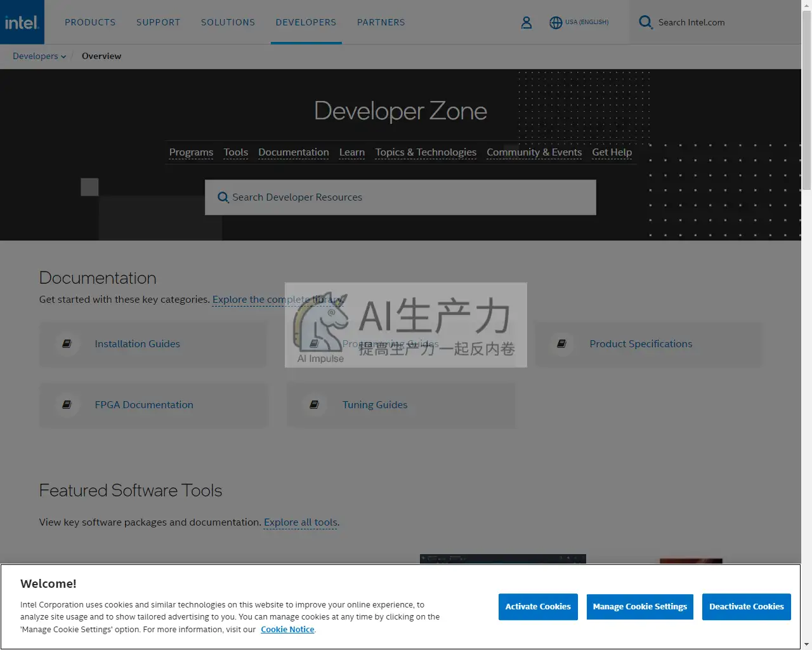Open the Support menu
Screen dimensions: 812x650
tap(159, 22)
